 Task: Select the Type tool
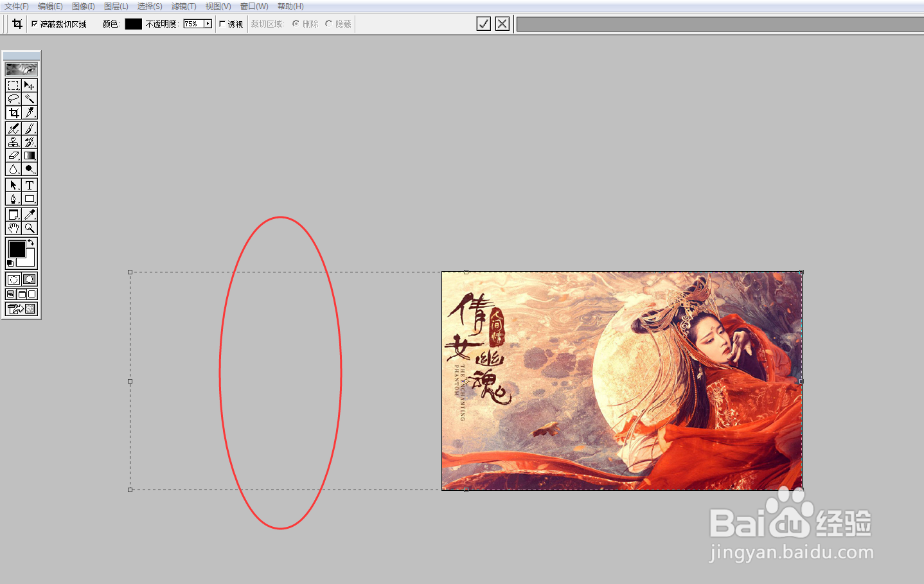[30, 185]
